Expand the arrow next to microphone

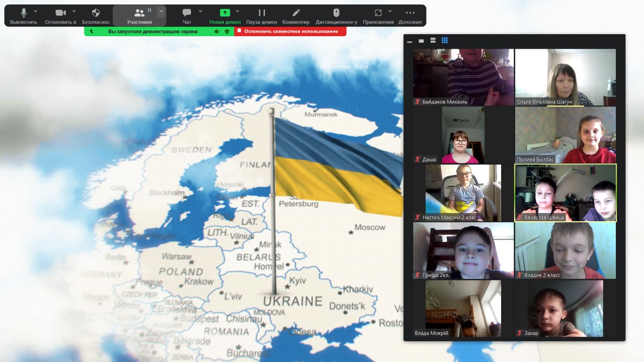coord(35,11)
